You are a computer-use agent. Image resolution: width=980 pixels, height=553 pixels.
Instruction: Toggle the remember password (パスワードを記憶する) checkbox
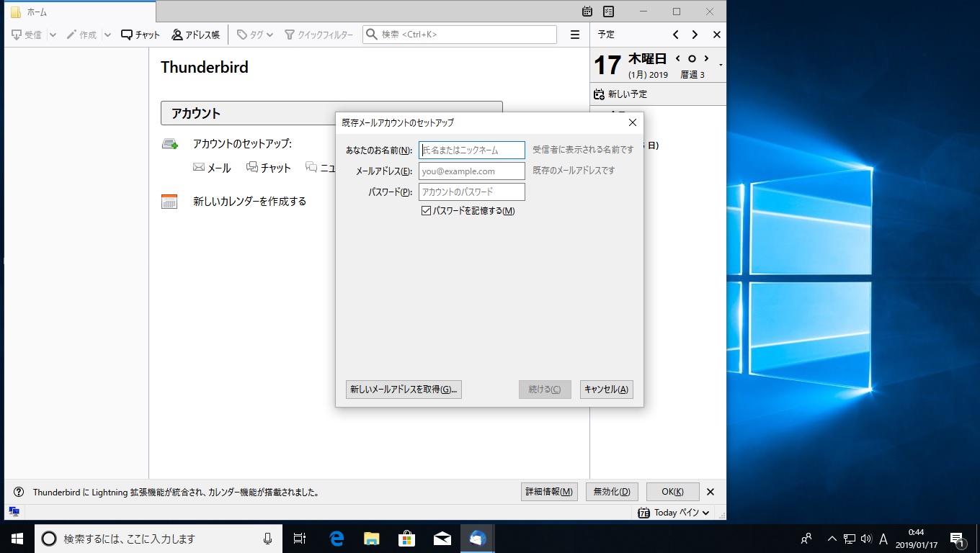click(426, 211)
